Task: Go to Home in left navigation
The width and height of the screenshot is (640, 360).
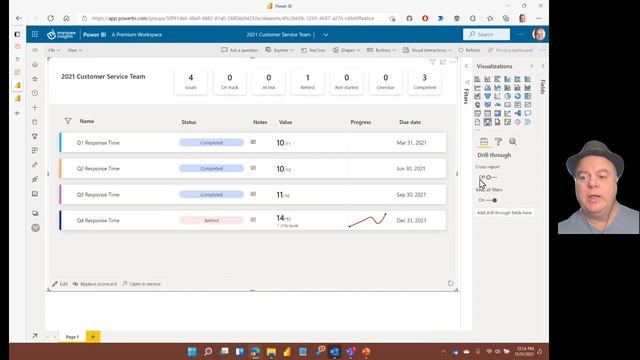Action: (35, 64)
